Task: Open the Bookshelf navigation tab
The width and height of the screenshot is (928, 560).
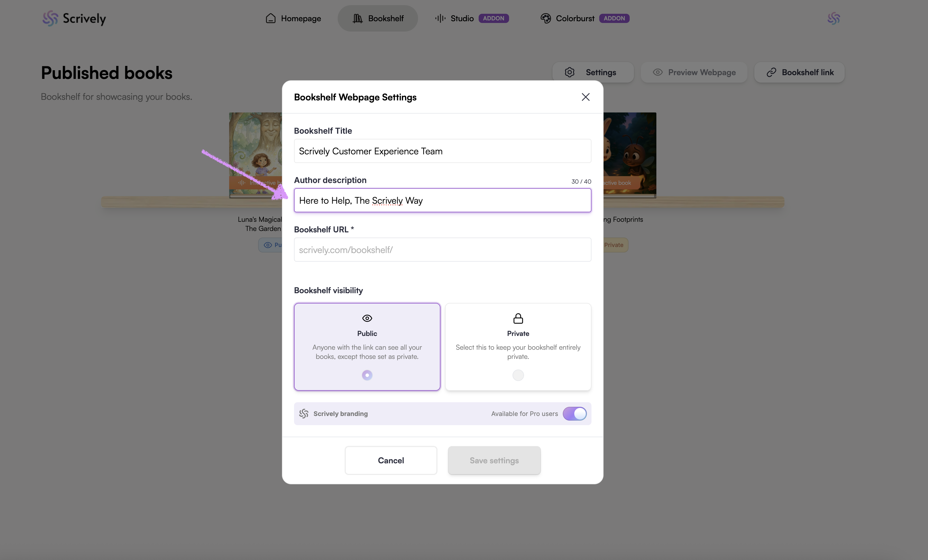Action: point(378,18)
